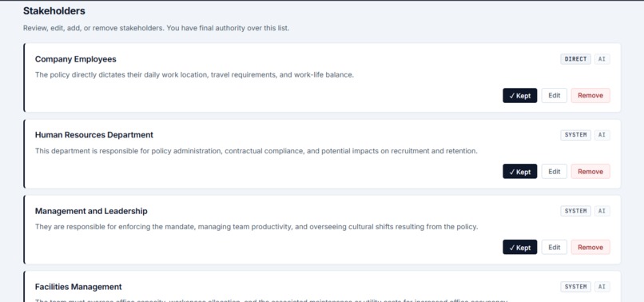Remove the Company Employees stakeholder
This screenshot has width=644, height=302.
click(x=590, y=95)
